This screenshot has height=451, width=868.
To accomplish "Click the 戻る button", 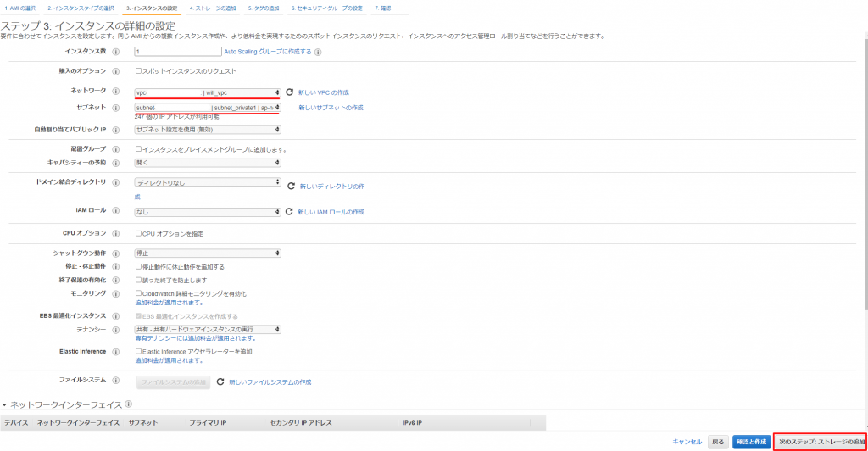I will click(x=718, y=442).
